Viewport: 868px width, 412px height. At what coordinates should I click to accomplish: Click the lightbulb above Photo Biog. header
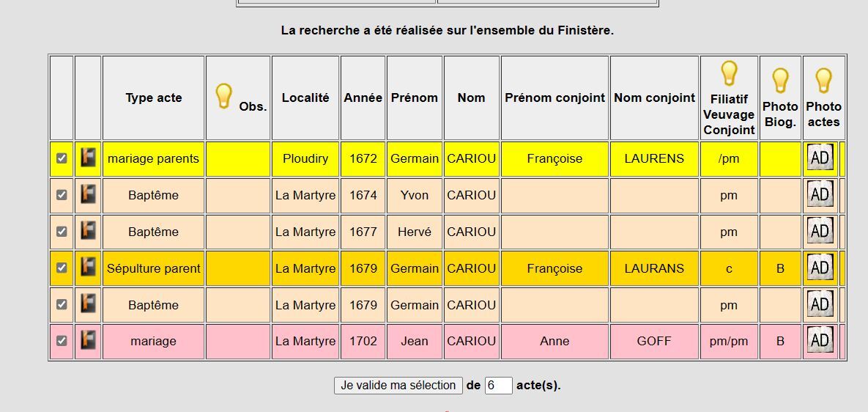(x=780, y=80)
